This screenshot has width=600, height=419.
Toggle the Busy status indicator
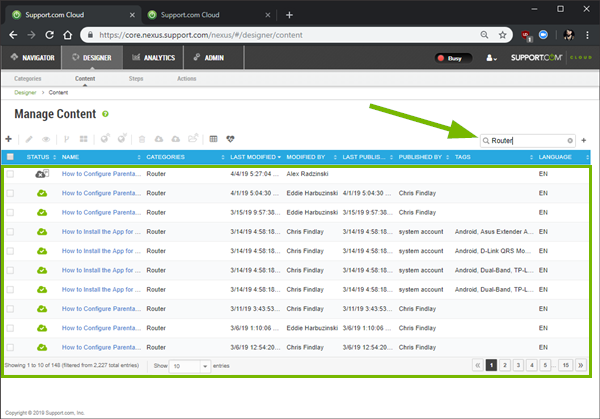(x=453, y=58)
